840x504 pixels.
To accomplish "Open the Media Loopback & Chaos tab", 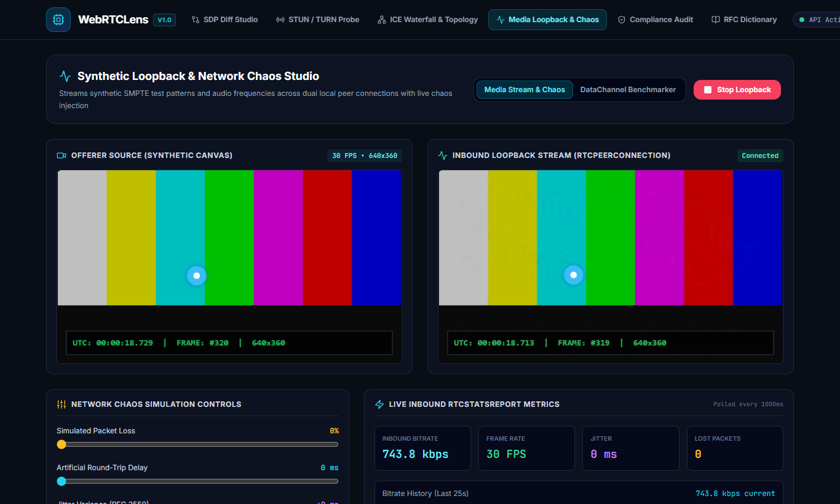I will pyautogui.click(x=547, y=20).
